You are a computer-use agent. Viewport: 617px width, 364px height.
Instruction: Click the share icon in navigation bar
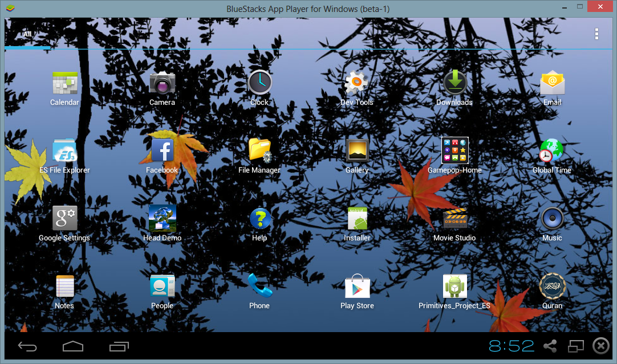(550, 346)
